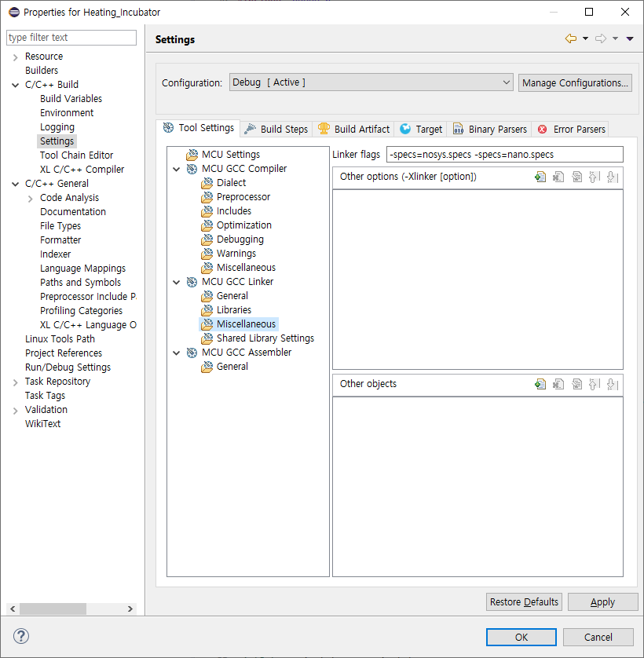Click the MCU GCC Linker tool icon
Image resolution: width=644 pixels, height=658 pixels.
[192, 282]
